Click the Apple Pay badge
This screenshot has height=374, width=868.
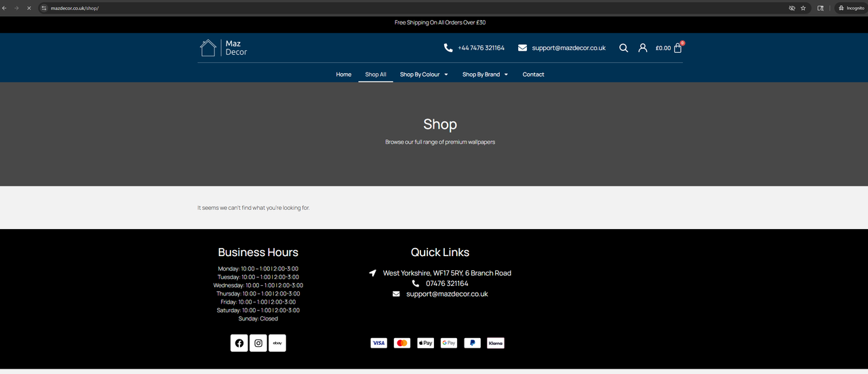click(425, 344)
